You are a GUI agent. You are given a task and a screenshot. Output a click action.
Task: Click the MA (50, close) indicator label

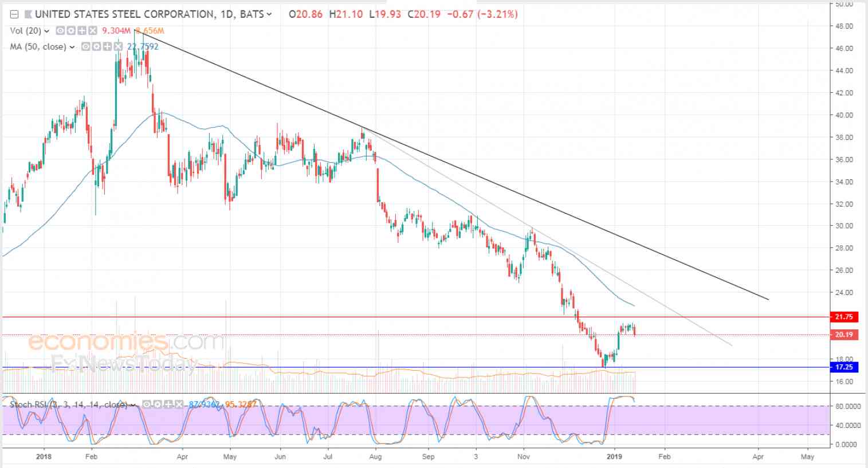tap(38, 47)
